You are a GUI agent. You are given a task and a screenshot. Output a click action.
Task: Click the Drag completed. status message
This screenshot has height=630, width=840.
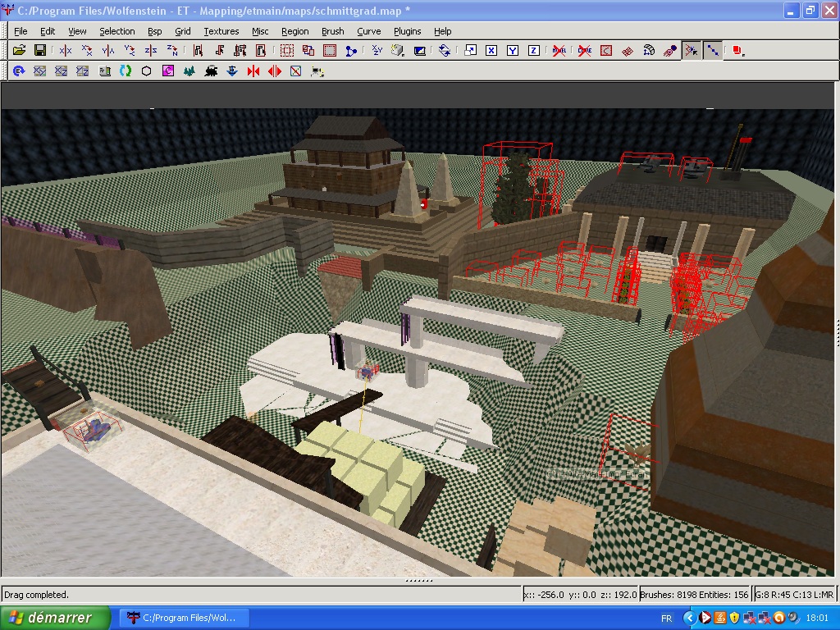point(36,595)
